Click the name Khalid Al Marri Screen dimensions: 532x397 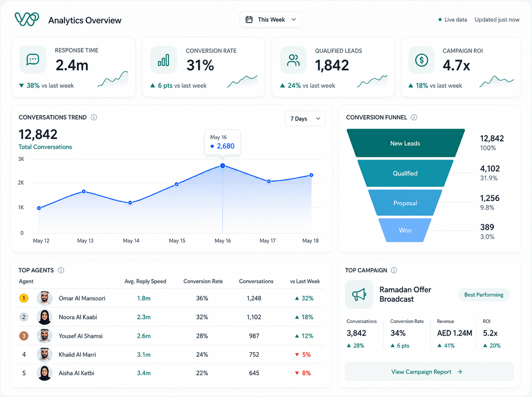coord(77,354)
